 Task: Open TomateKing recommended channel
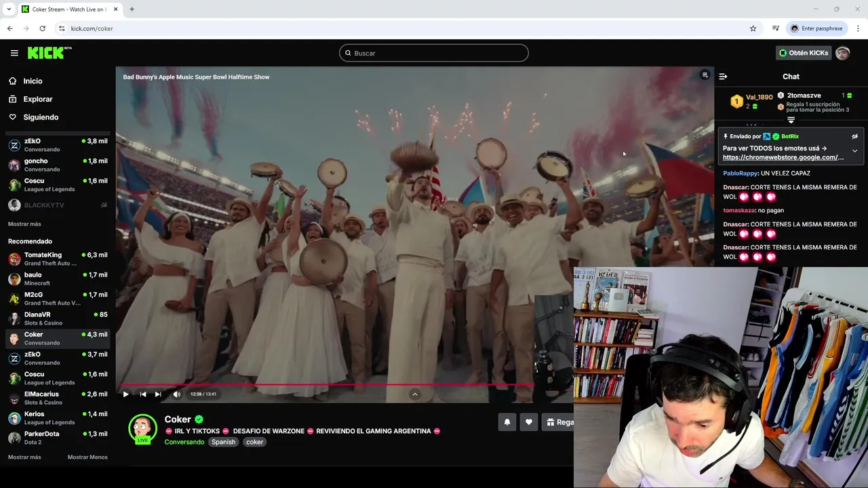click(x=58, y=259)
